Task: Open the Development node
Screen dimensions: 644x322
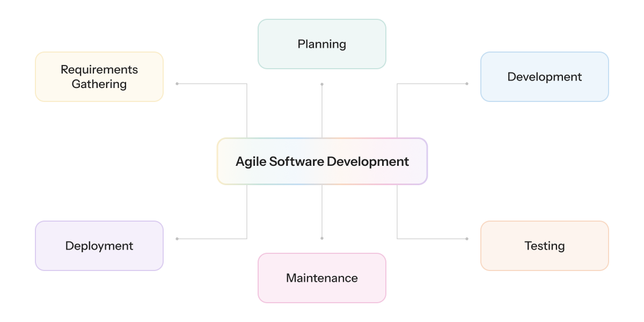Action: pos(545,77)
